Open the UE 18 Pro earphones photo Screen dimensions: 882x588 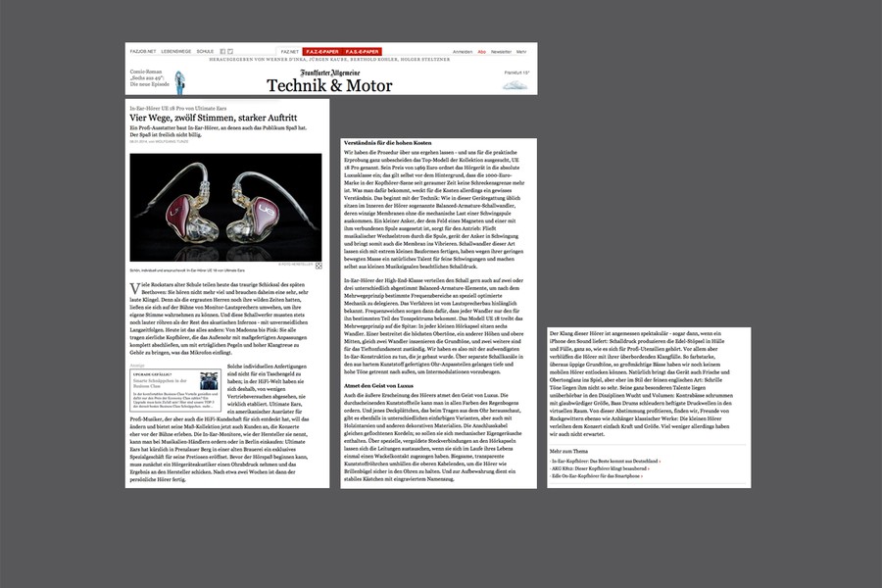pos(225,207)
